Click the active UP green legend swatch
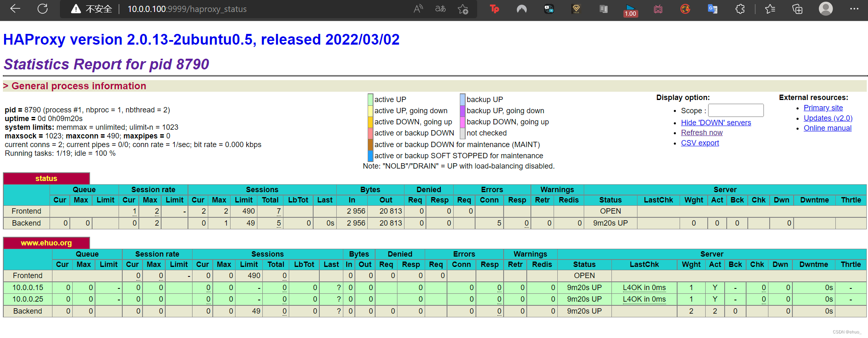Image resolution: width=868 pixels, height=338 pixels. point(371,100)
